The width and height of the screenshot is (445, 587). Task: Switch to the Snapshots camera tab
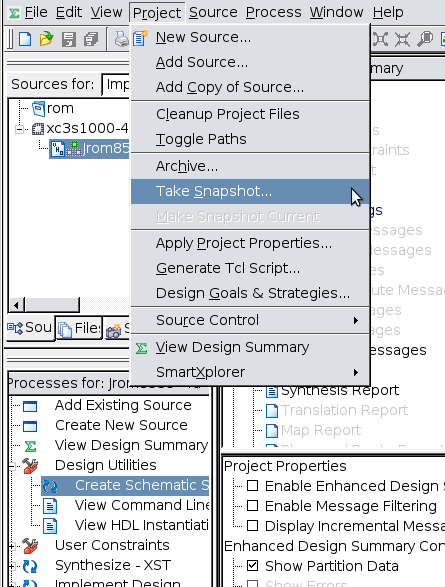(117, 329)
